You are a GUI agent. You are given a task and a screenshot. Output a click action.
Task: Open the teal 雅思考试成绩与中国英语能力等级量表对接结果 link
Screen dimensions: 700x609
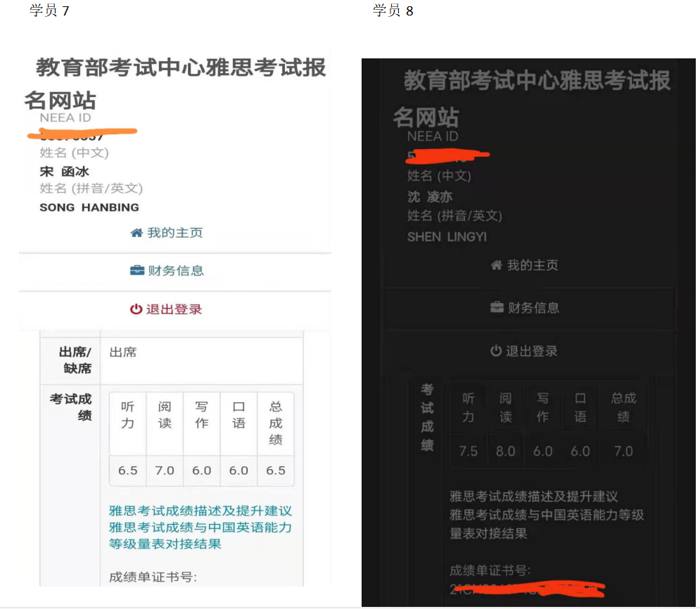click(200, 535)
